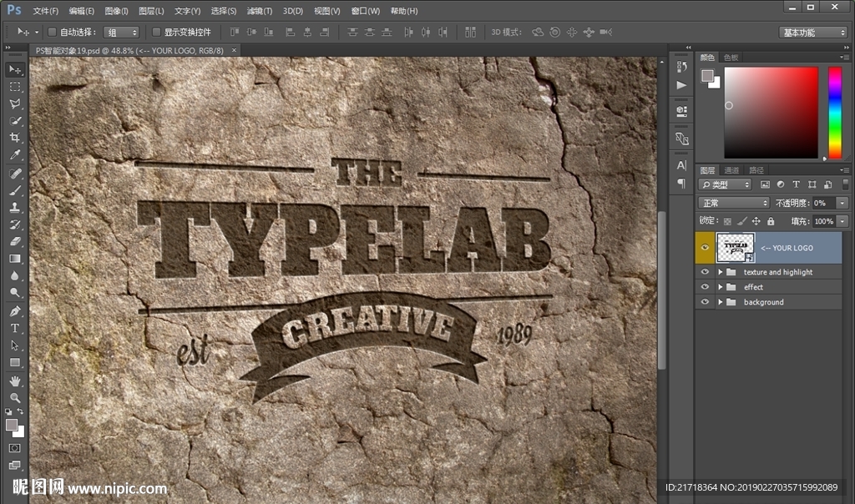Enable the 显示变换控件 checkbox
Image resolution: width=855 pixels, height=504 pixels.
coord(156,32)
